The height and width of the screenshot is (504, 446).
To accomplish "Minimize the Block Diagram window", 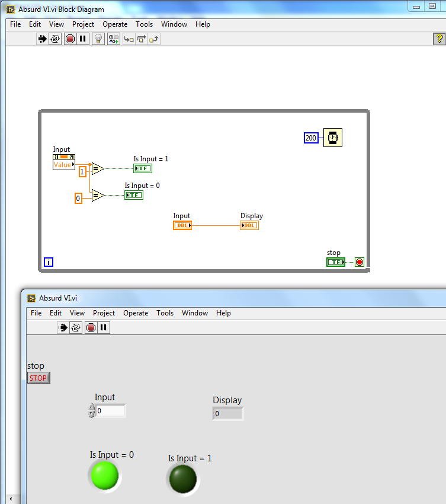I will 416,7.
